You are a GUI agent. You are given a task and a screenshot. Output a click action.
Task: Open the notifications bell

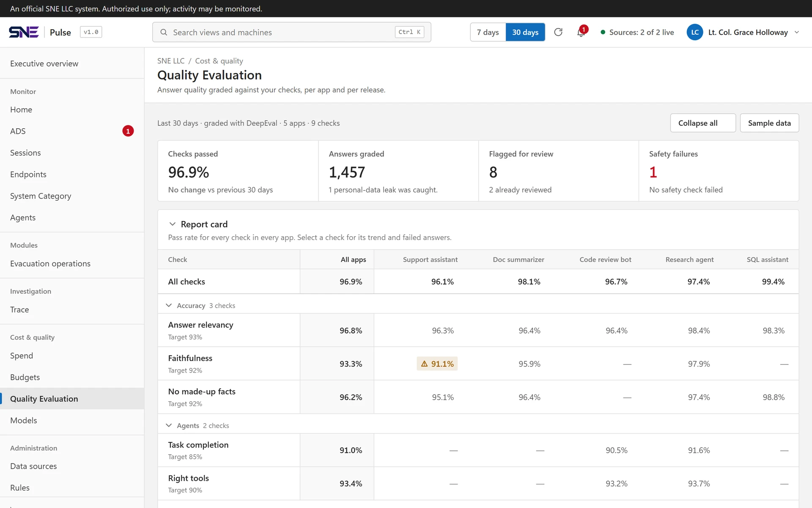tap(581, 32)
